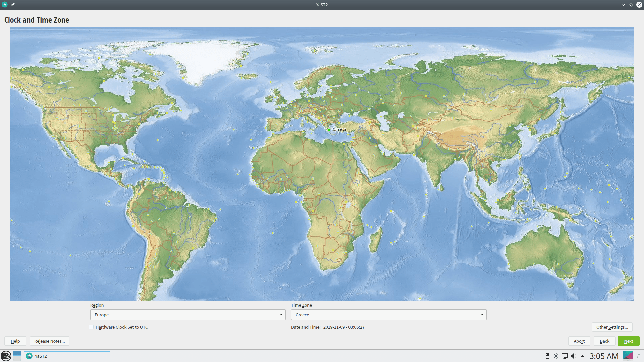
Task: Click the Greece marker on the map
Action: click(x=329, y=129)
